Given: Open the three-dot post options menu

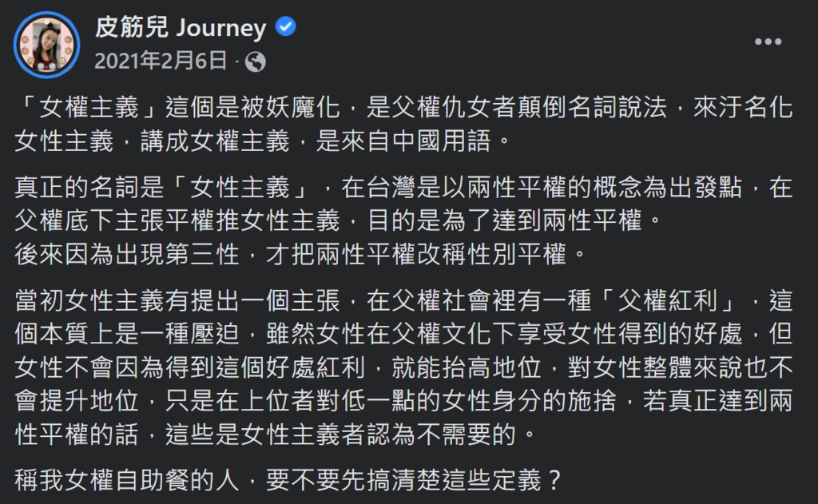Looking at the screenshot, I should tap(768, 42).
